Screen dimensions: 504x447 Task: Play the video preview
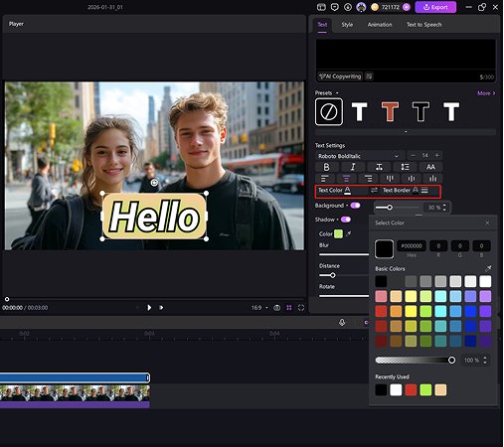149,308
